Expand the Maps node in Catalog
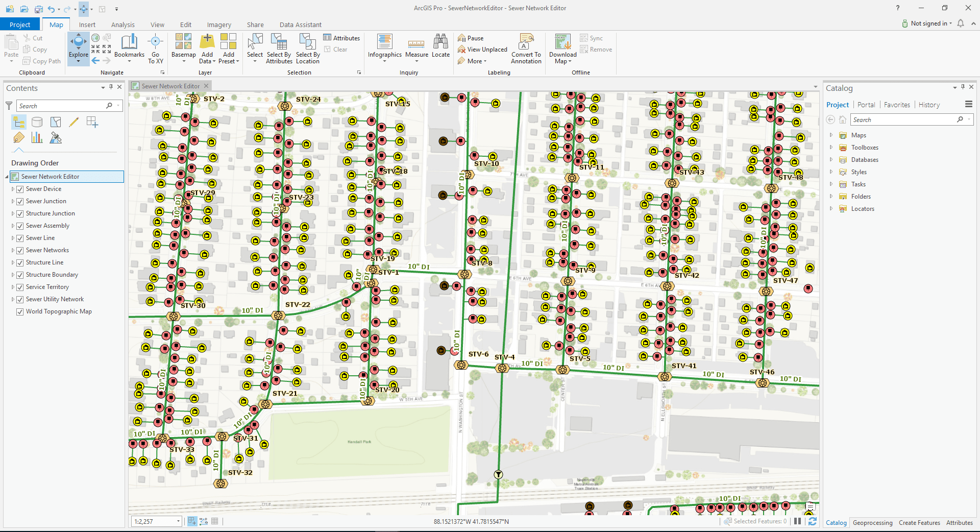980x532 pixels. tap(831, 135)
